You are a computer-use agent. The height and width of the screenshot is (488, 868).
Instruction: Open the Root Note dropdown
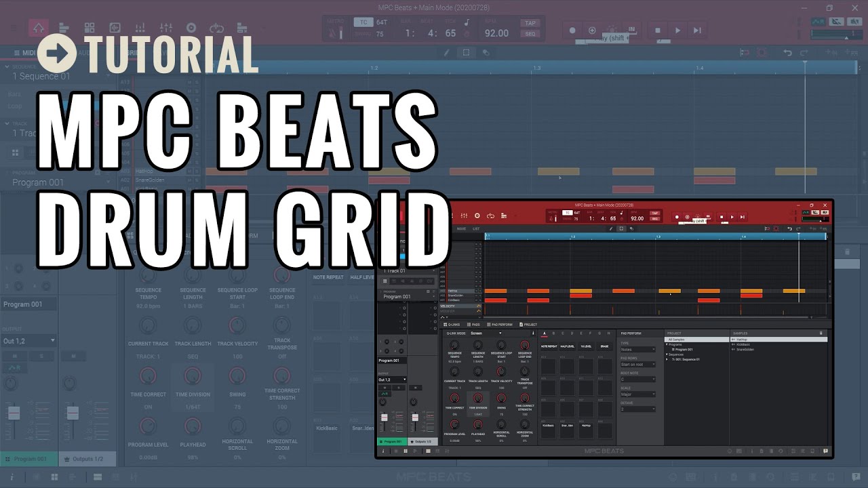click(x=638, y=380)
